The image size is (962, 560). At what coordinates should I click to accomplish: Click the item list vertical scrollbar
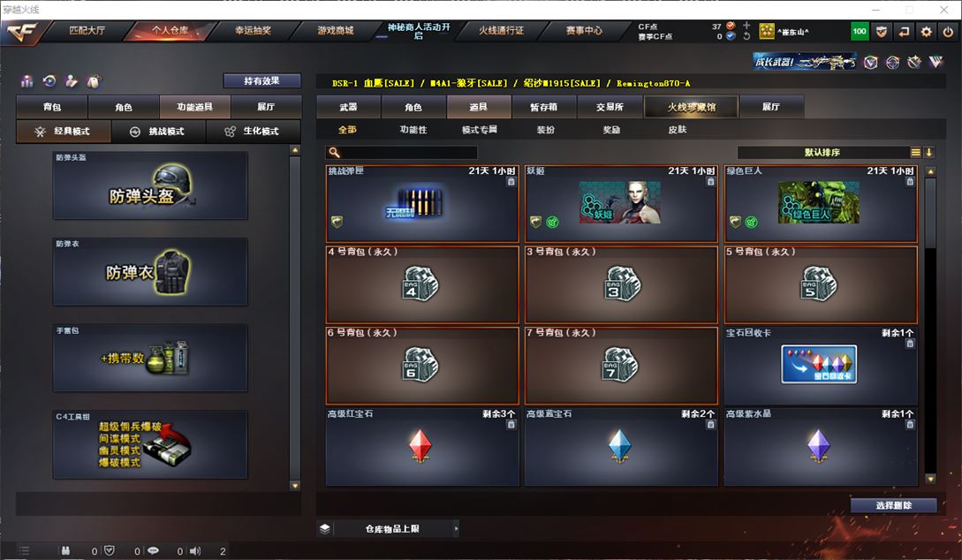930,325
